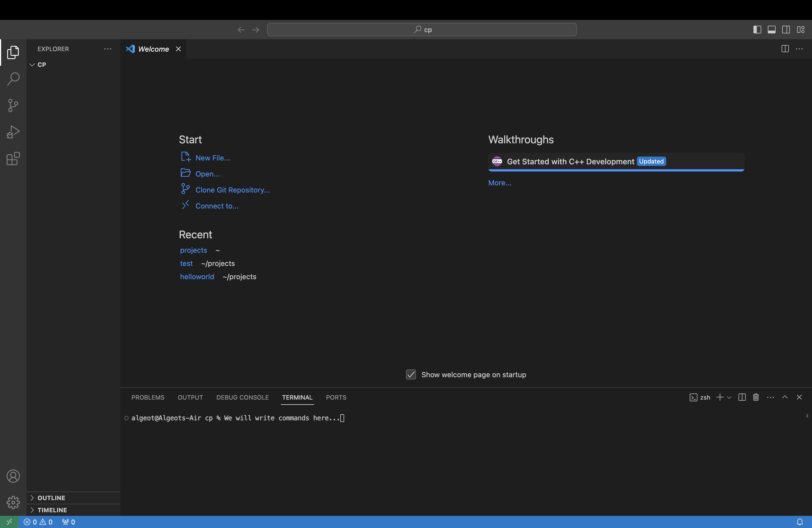This screenshot has width=812, height=528.
Task: Select the PROBLEMS panel tab
Action: coord(147,397)
